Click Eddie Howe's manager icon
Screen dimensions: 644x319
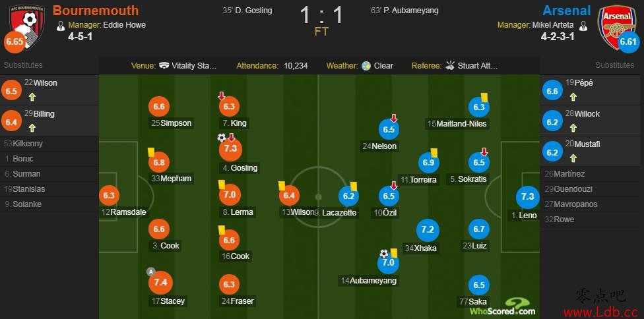(x=61, y=25)
